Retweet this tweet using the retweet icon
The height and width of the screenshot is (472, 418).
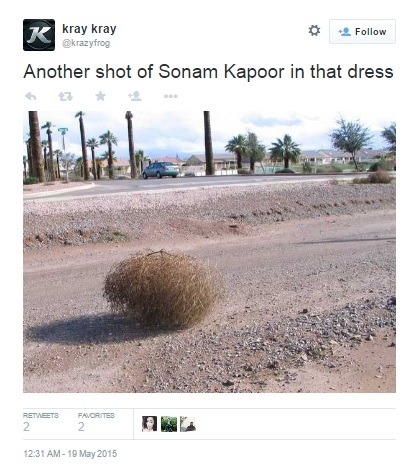(65, 97)
